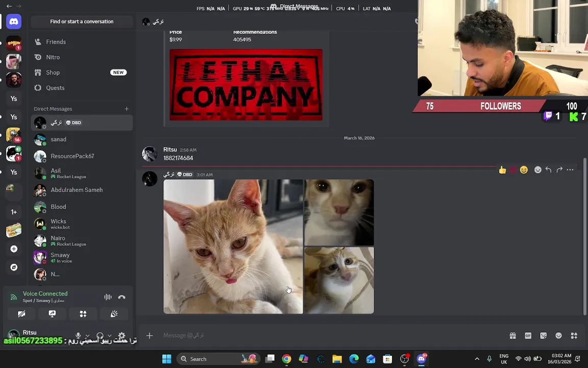Open Microsoft Edge from the taskbar
The image size is (588, 368).
click(x=354, y=359)
